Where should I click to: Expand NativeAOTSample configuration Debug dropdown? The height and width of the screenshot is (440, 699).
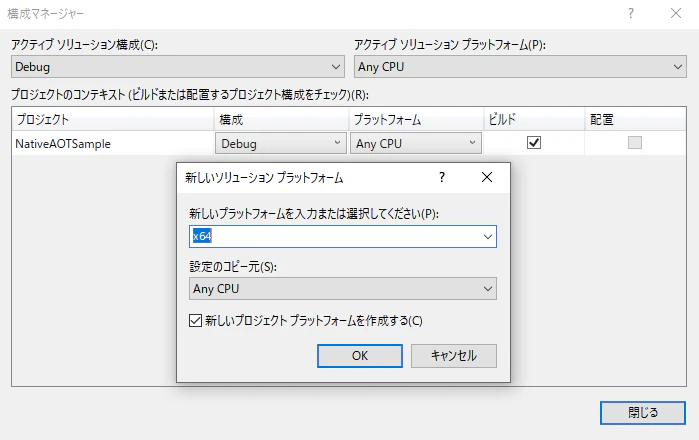[280, 144]
